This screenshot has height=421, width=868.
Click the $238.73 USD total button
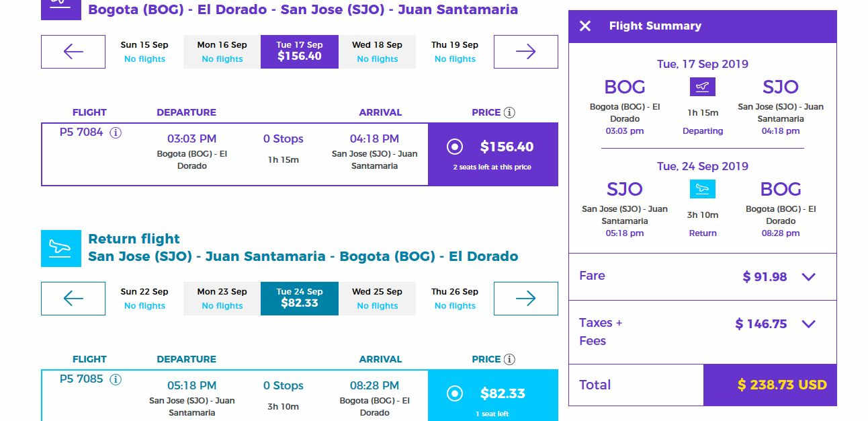tap(770, 385)
